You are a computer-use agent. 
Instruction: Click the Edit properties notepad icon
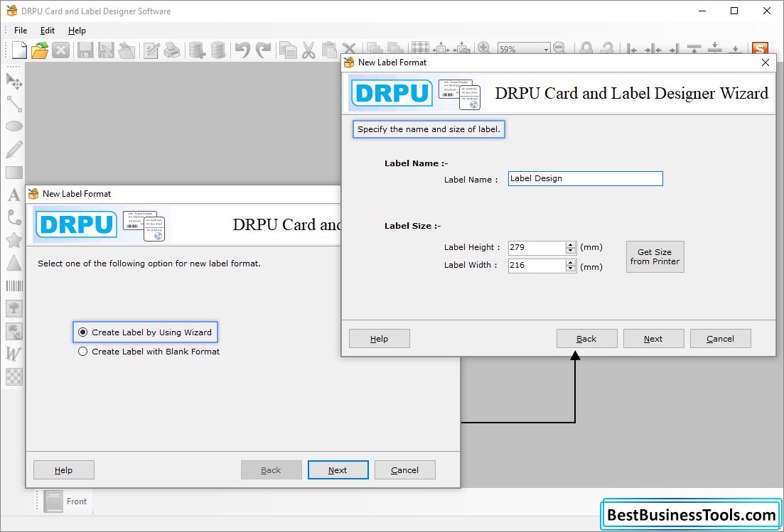point(151,50)
